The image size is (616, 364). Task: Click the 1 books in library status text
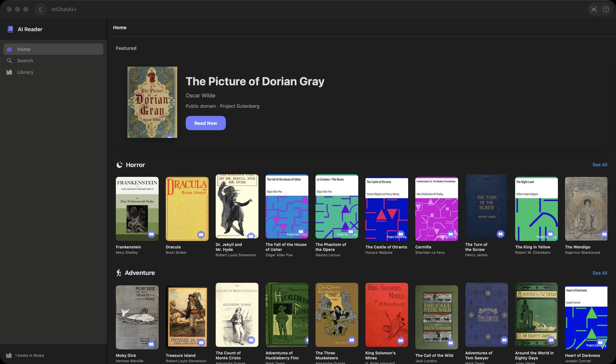[30, 356]
